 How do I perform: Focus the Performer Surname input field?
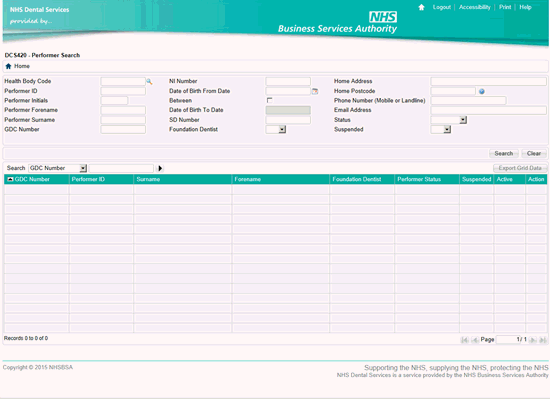point(123,120)
